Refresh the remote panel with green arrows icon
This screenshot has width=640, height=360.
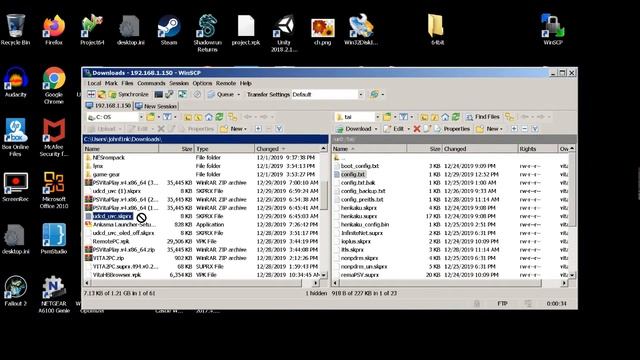456,117
